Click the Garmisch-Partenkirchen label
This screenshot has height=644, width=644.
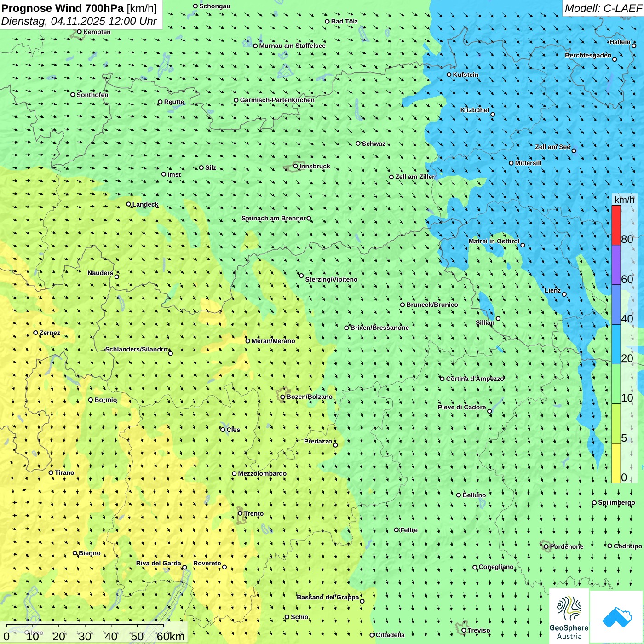coord(277,100)
